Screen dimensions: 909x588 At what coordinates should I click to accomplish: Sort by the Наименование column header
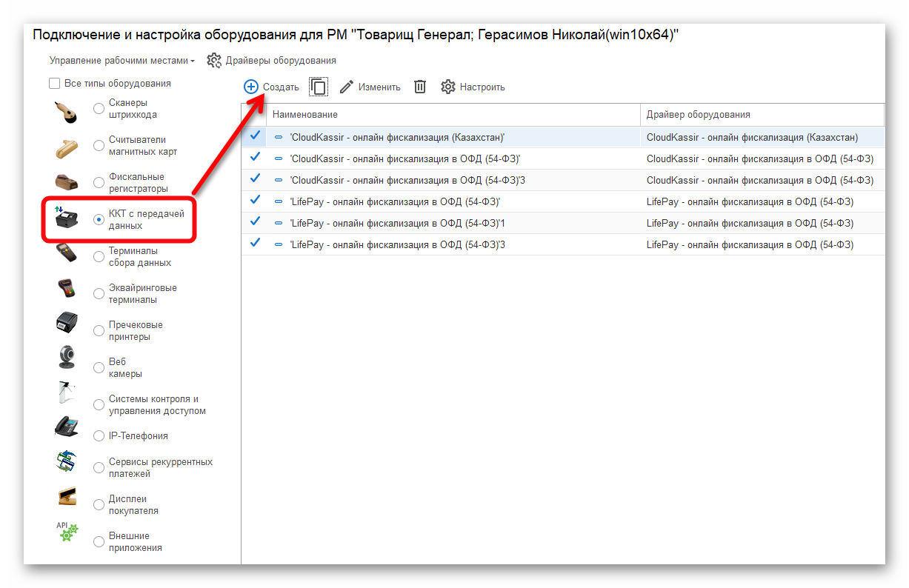[x=453, y=115]
